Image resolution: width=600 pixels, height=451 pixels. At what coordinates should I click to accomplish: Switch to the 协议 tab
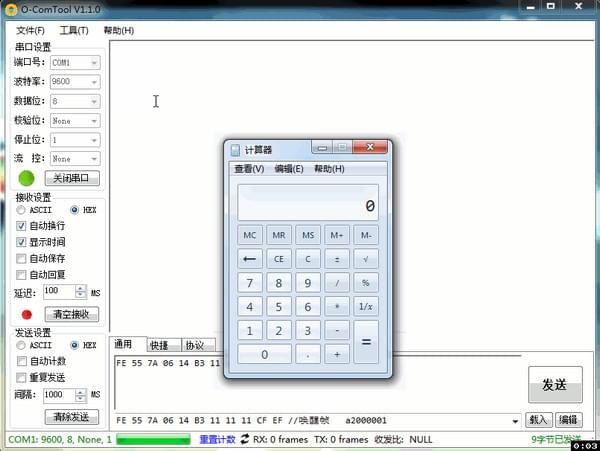click(x=198, y=345)
